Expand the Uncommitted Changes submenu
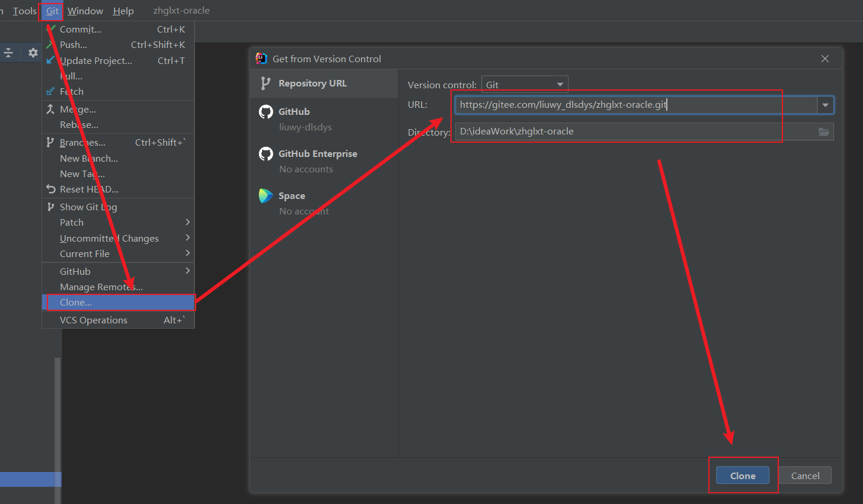Screen dimensions: 863x504 pos(118,238)
